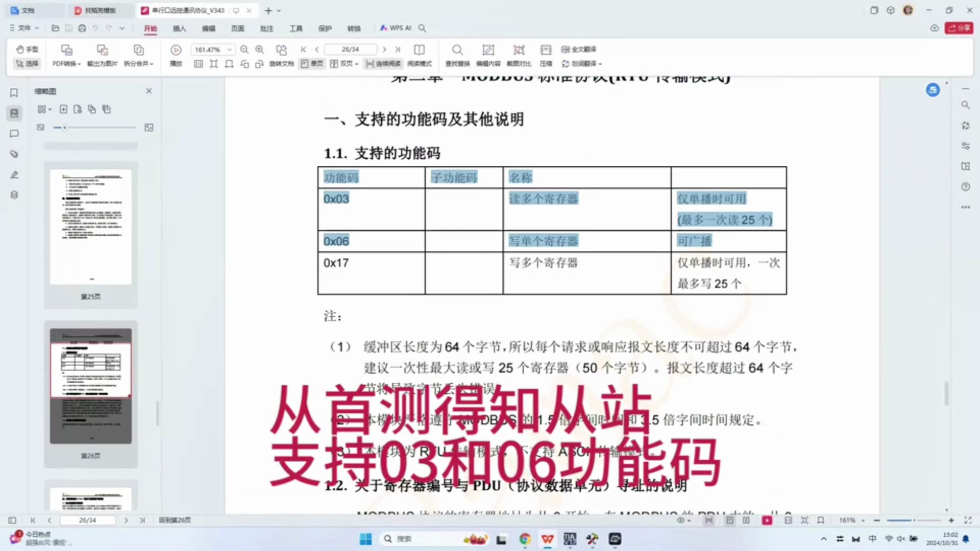Click the 转换 toolbar menu item
Viewport: 980px width, 551px height.
[355, 28]
